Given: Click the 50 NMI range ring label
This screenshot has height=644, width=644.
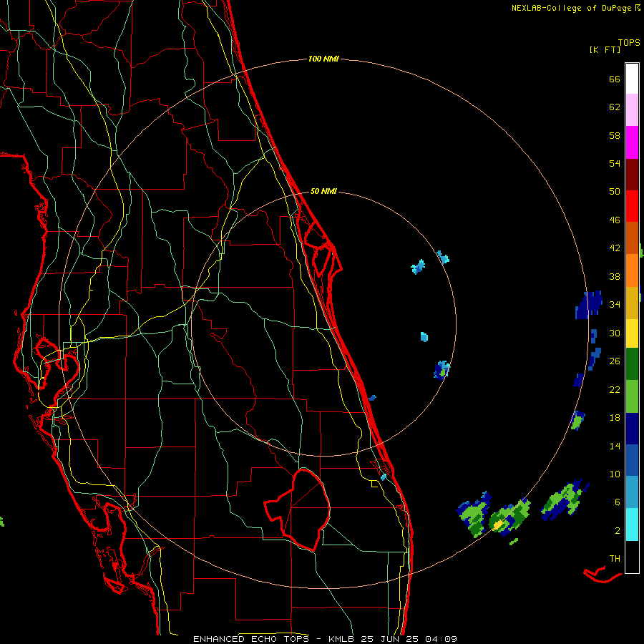Looking at the screenshot, I should tap(323, 191).
